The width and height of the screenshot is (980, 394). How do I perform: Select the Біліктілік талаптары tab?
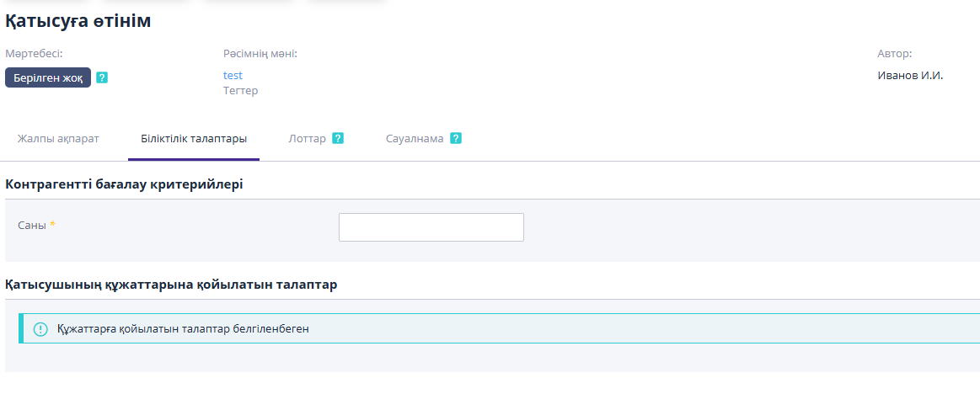194,139
